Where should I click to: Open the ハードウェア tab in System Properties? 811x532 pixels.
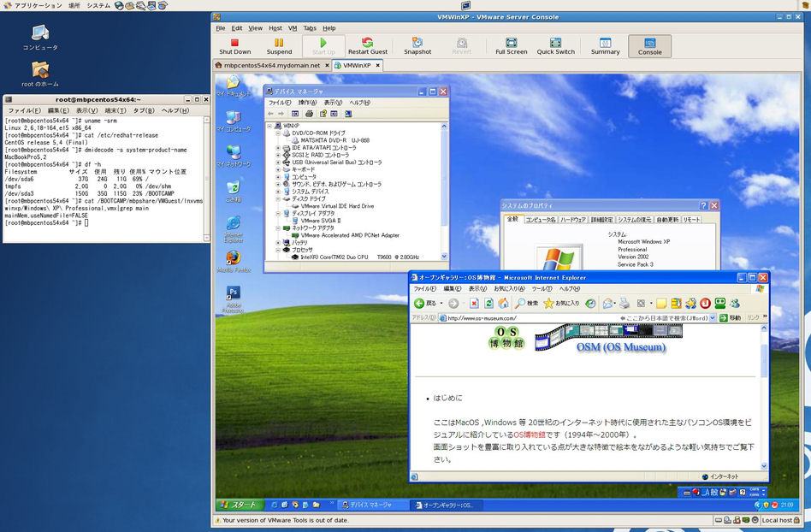[573, 220]
